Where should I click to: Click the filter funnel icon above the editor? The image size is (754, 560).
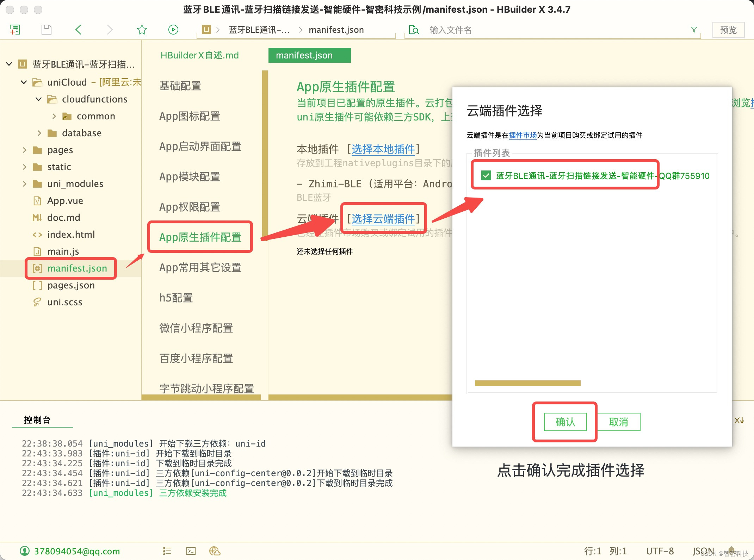(x=694, y=30)
